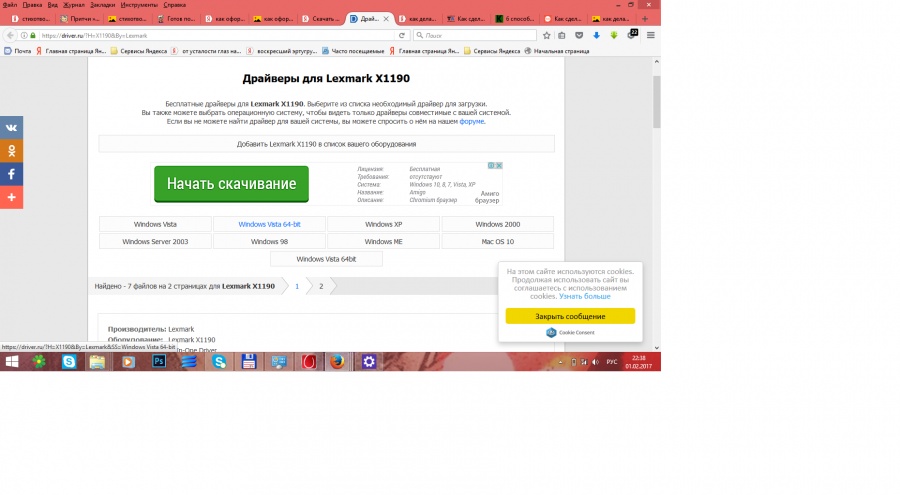Image resolution: width=900 pixels, height=495 pixels.
Task: Open downloads with blue arrow icon
Action: coord(596,36)
